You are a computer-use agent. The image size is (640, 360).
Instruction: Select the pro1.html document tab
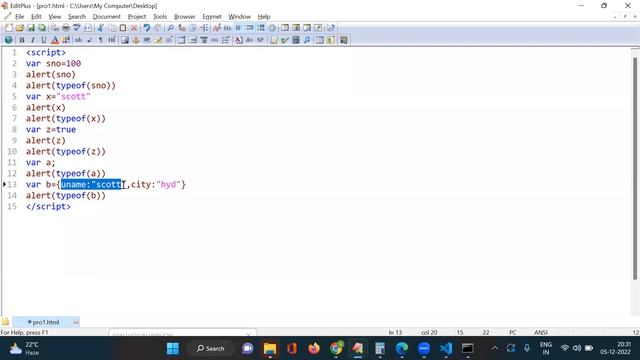pos(46,322)
